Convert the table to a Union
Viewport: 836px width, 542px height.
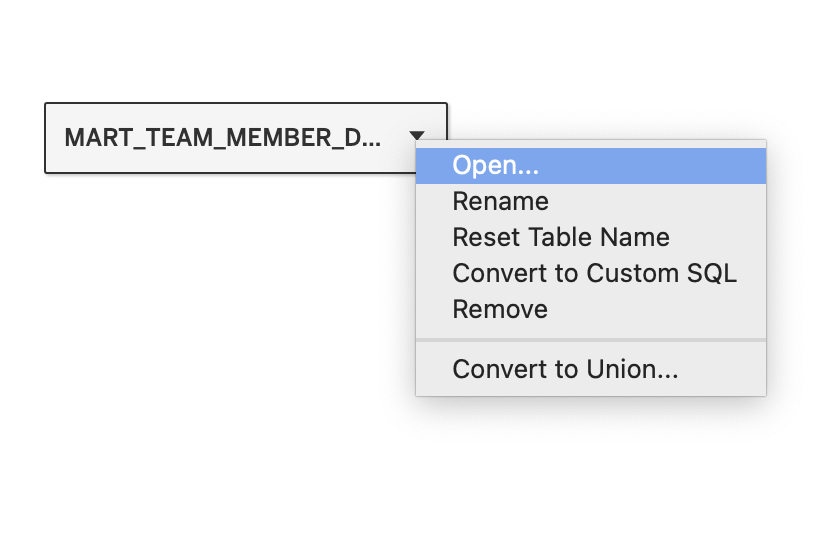coord(565,369)
